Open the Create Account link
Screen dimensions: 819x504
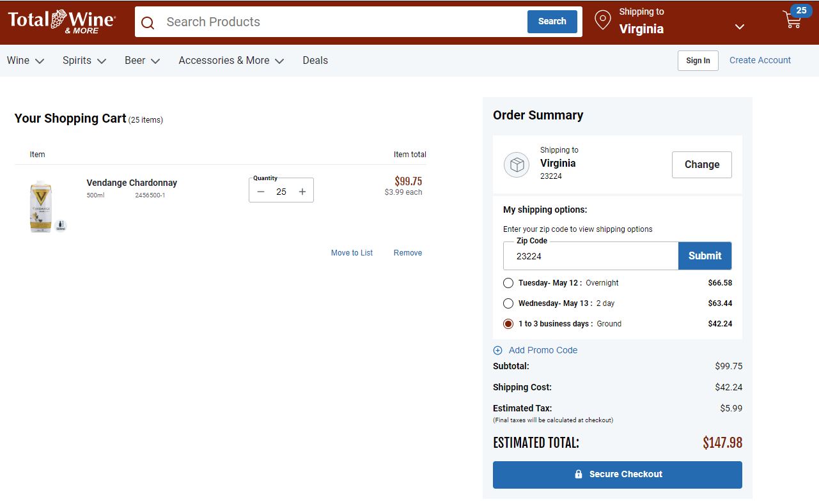pyautogui.click(x=760, y=61)
